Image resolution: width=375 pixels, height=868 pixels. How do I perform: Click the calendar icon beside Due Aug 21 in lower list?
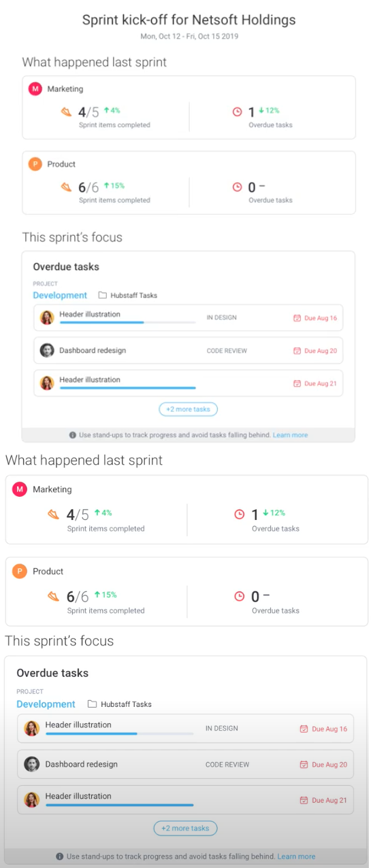click(304, 800)
